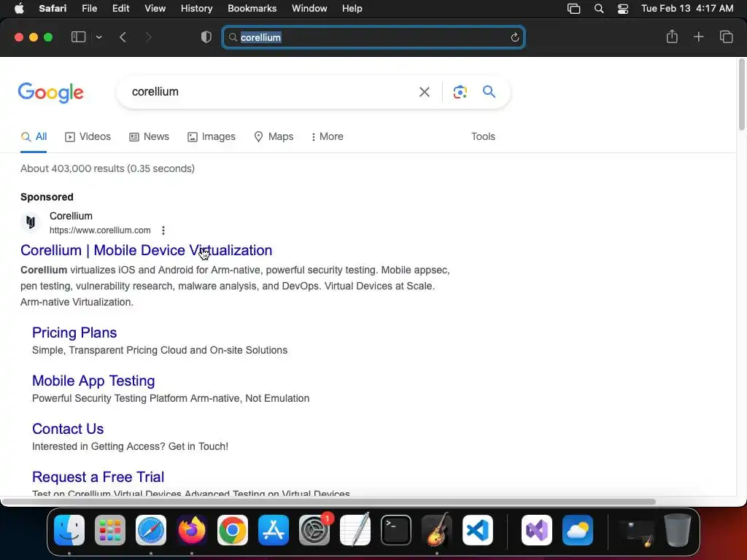Click the Google search magnifier button

[x=489, y=91]
